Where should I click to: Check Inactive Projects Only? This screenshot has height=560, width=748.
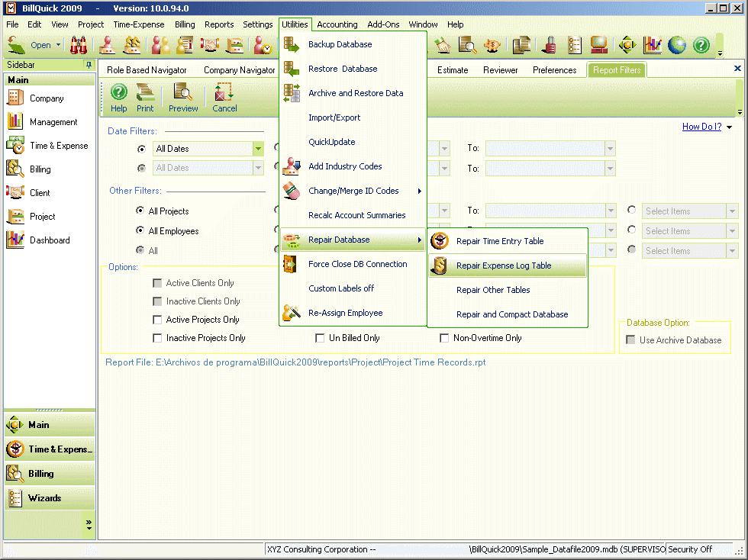(157, 338)
